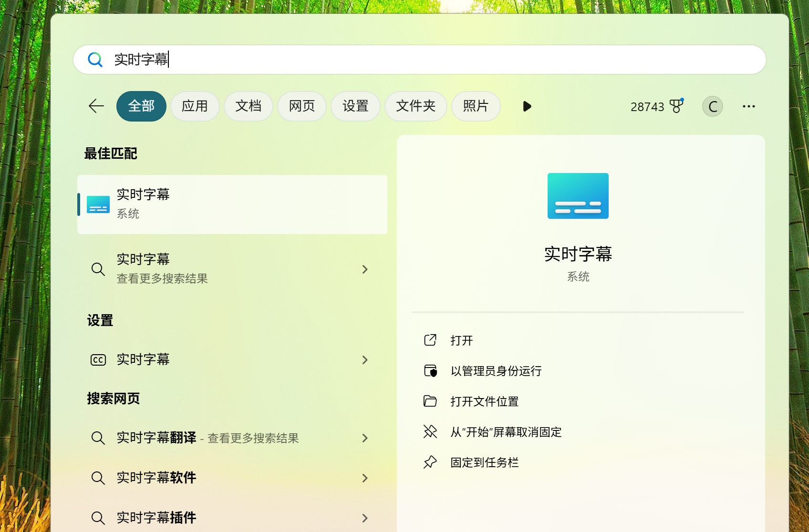The width and height of the screenshot is (809, 532).
Task: Click the Microsoft Rewards trophy icon
Action: point(676,106)
